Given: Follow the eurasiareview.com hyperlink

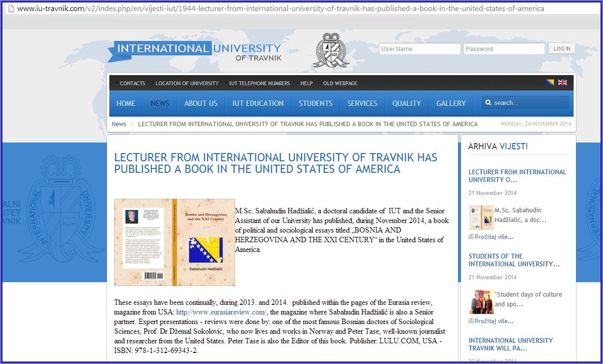Looking at the screenshot, I should click(221, 312).
